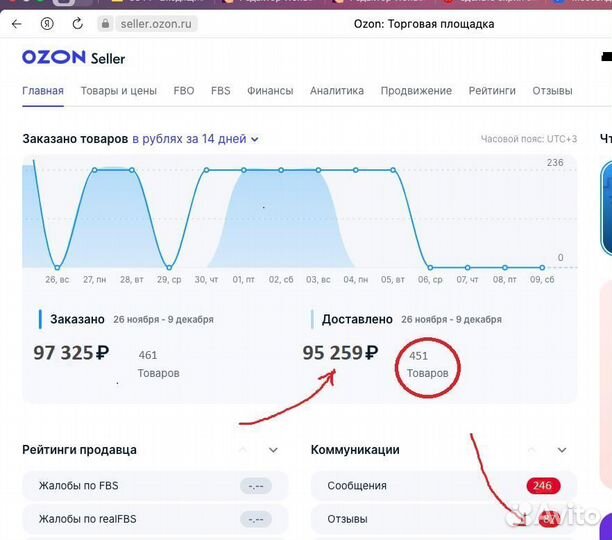Click the 451 Товаров count
Viewport: 612px width, 540px height.
pos(427,364)
